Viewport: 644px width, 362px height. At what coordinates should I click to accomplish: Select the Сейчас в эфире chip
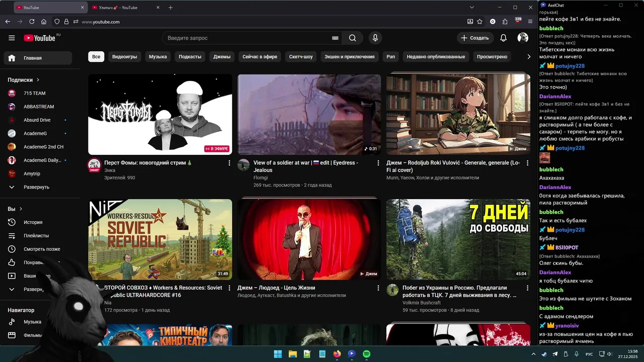pos(260,57)
